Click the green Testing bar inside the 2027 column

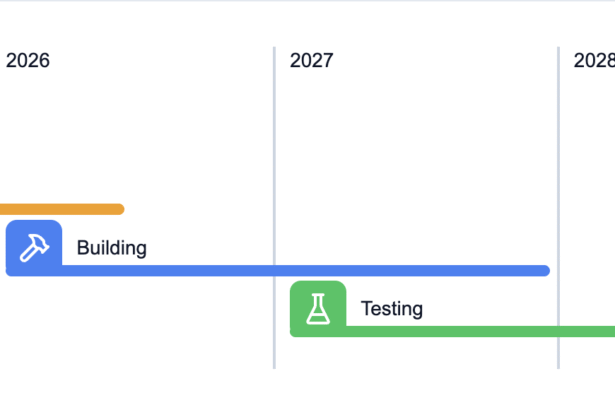click(450, 331)
